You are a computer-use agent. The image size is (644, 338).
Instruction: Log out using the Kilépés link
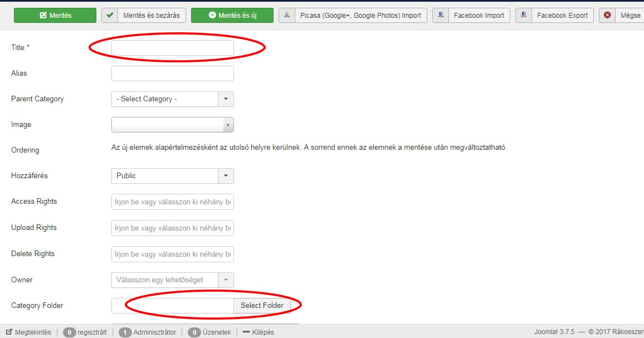[x=258, y=332]
